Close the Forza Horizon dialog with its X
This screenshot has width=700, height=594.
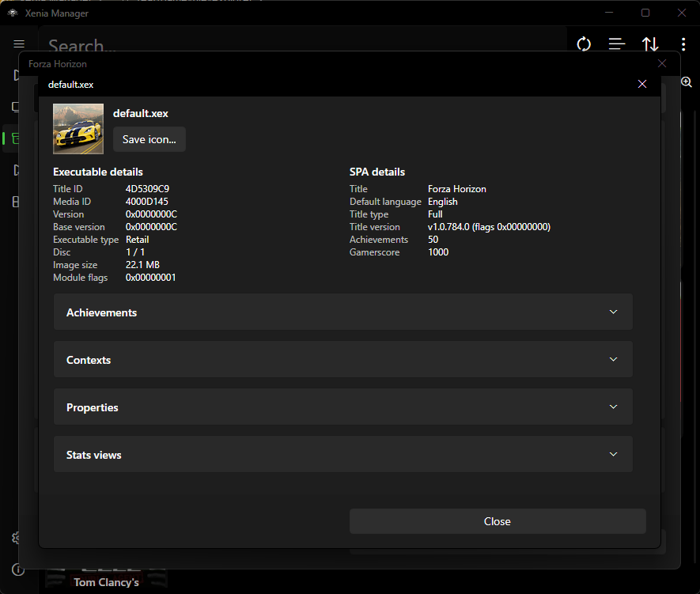(662, 63)
